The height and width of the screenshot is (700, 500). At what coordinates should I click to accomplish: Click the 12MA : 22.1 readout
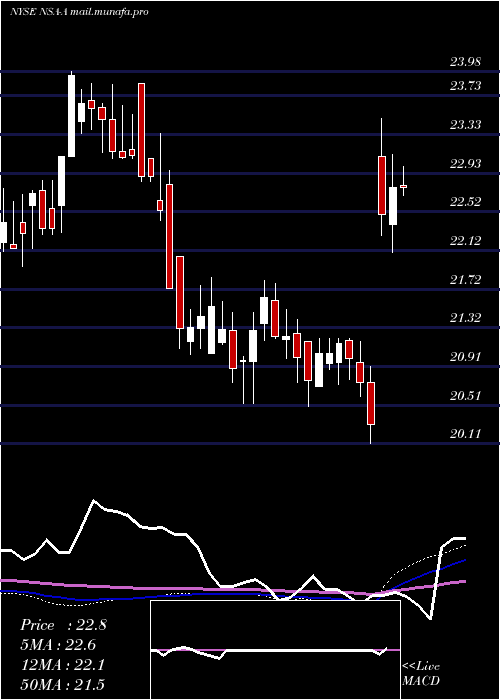pyautogui.click(x=62, y=665)
